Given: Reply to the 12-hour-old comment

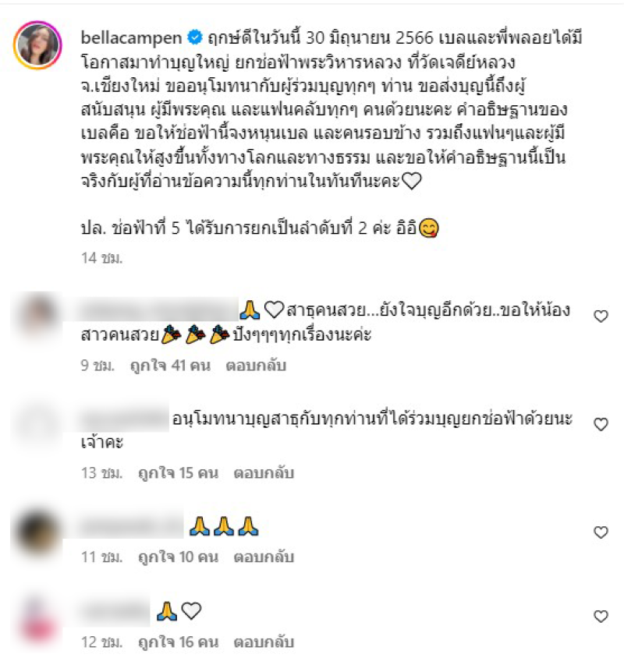Looking at the screenshot, I should coord(264,642).
